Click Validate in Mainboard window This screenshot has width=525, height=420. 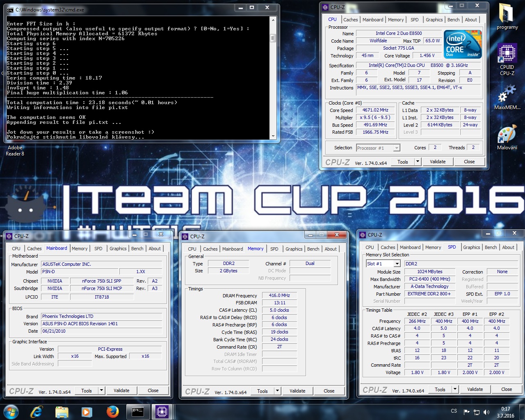tap(121, 390)
